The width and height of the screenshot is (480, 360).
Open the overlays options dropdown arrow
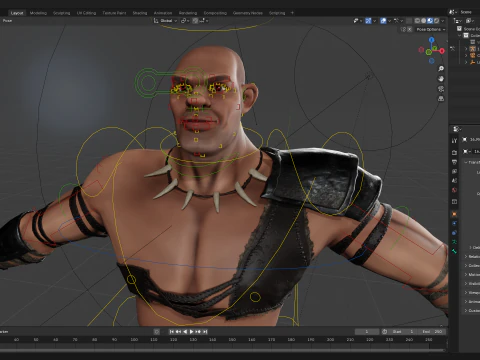389,21
